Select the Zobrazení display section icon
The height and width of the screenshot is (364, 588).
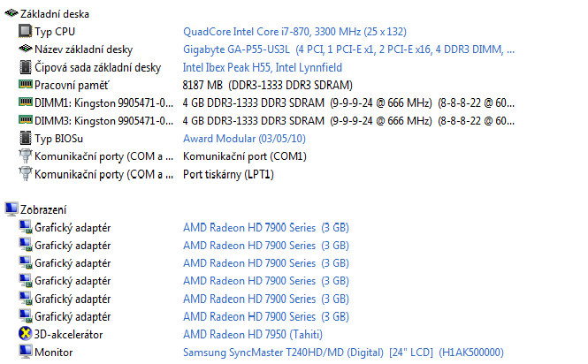coord(11,209)
